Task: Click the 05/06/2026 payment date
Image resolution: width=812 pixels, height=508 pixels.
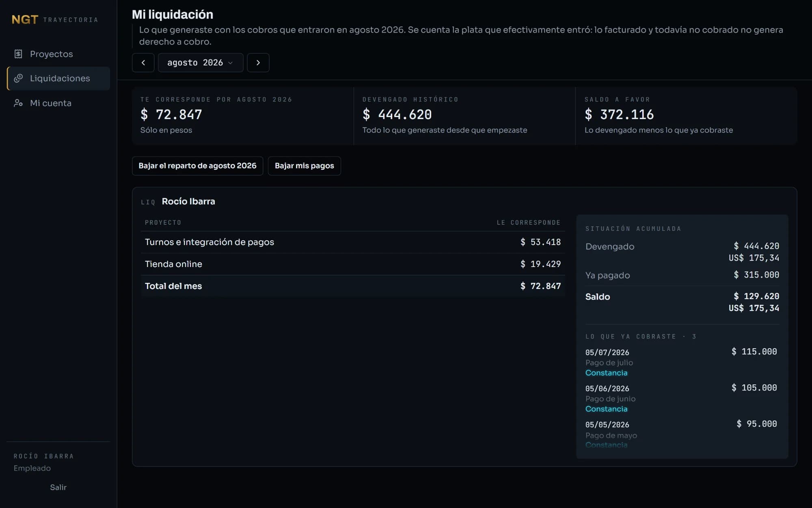Action: 607,389
